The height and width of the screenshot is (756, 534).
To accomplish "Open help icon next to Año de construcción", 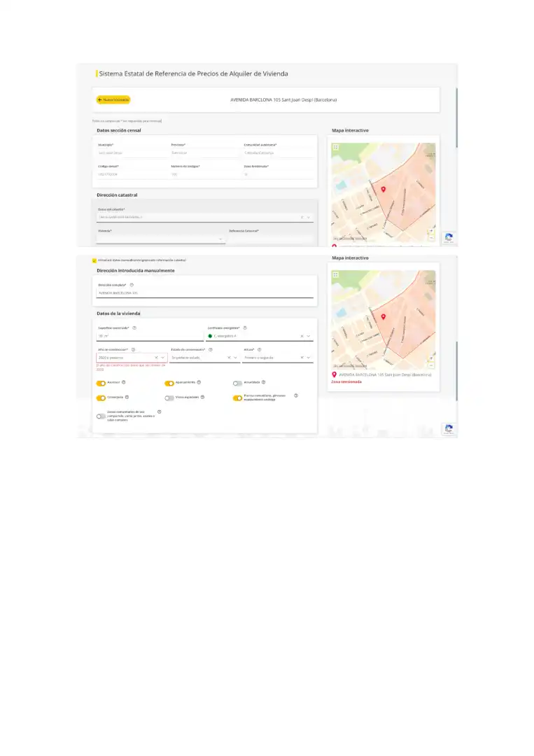I will tap(133, 349).
